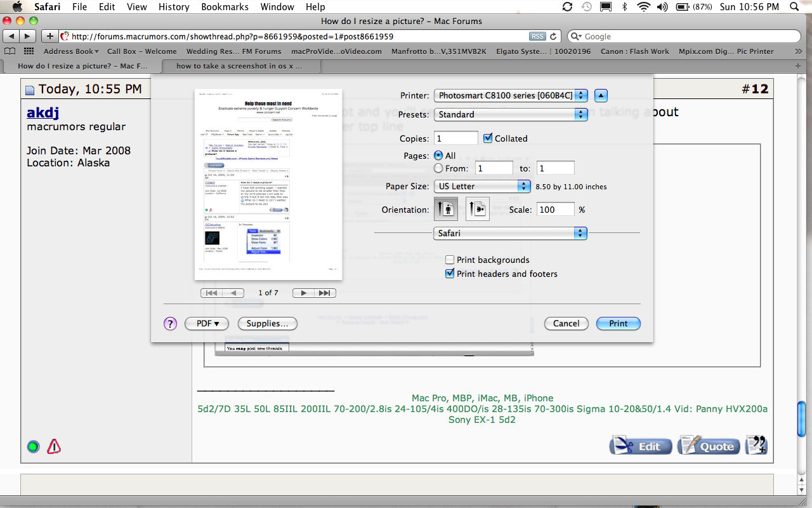
Task: Open akdj user profile link
Action: click(42, 112)
